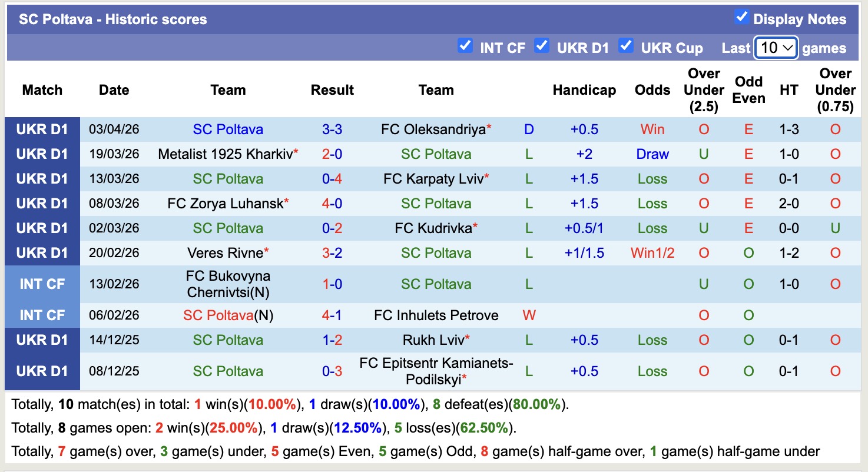Click the Date column header
The height and width of the screenshot is (472, 868).
click(x=114, y=89)
